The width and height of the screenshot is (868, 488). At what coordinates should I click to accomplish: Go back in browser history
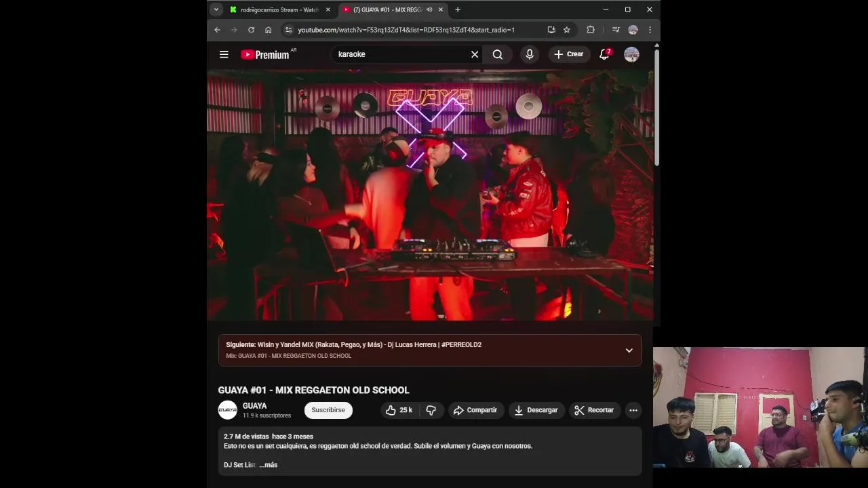(x=217, y=30)
